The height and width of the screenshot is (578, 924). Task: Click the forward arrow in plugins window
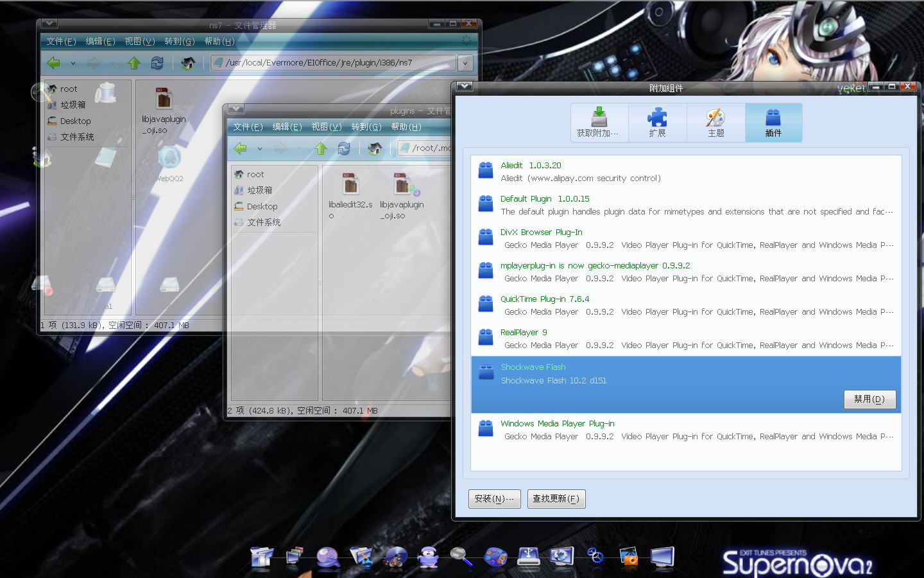(x=280, y=148)
